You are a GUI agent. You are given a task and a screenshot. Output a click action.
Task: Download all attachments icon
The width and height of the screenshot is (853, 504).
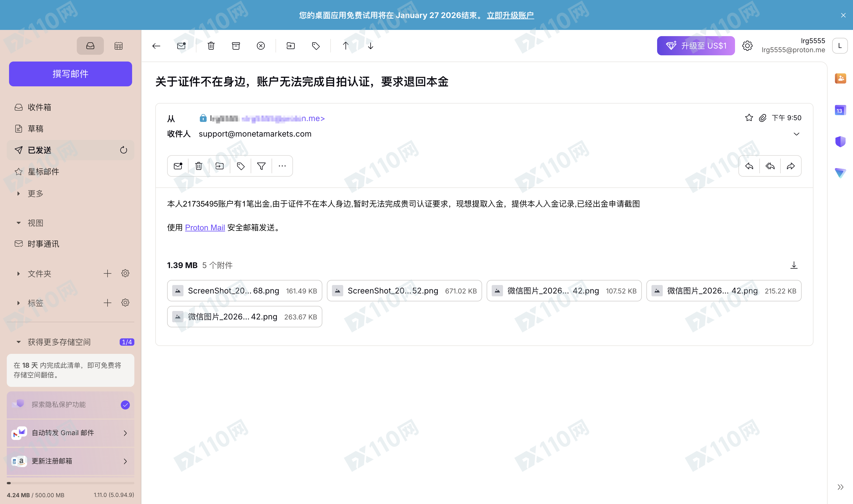[793, 265]
